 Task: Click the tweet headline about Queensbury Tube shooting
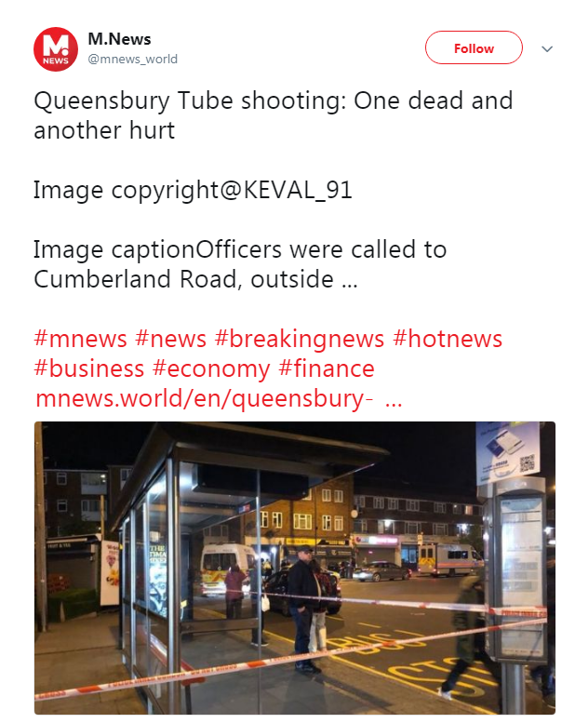pos(273,115)
